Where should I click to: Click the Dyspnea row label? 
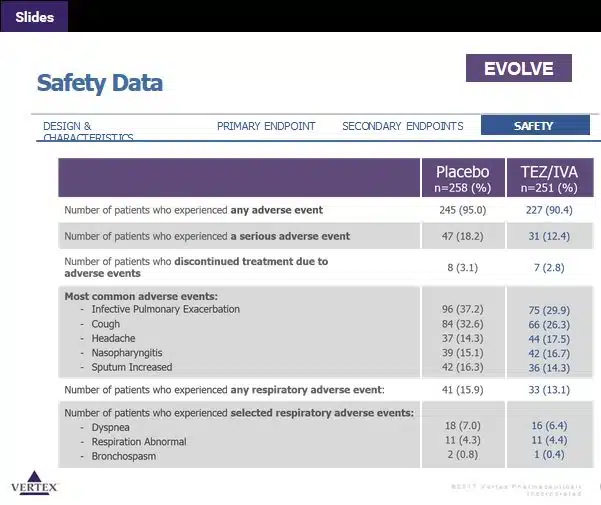(x=110, y=427)
